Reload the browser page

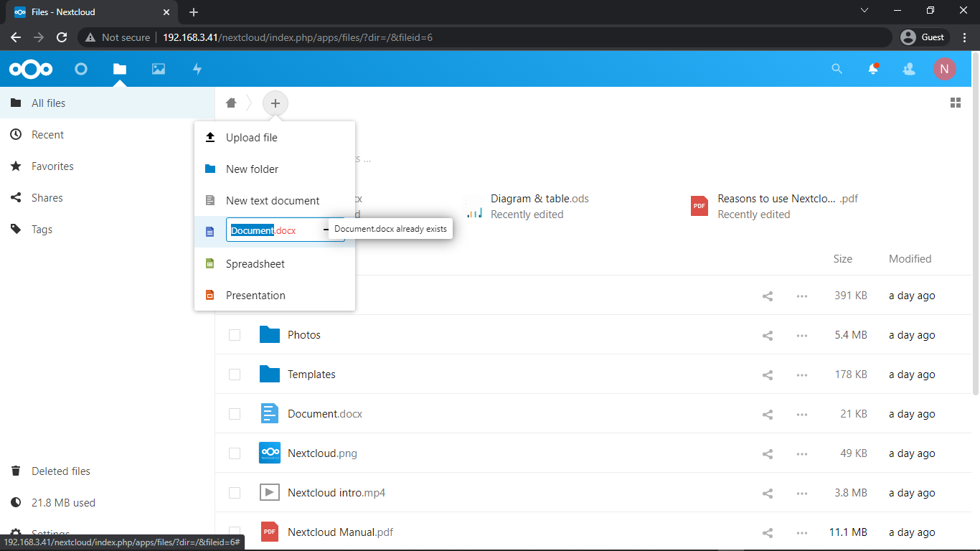(x=62, y=37)
